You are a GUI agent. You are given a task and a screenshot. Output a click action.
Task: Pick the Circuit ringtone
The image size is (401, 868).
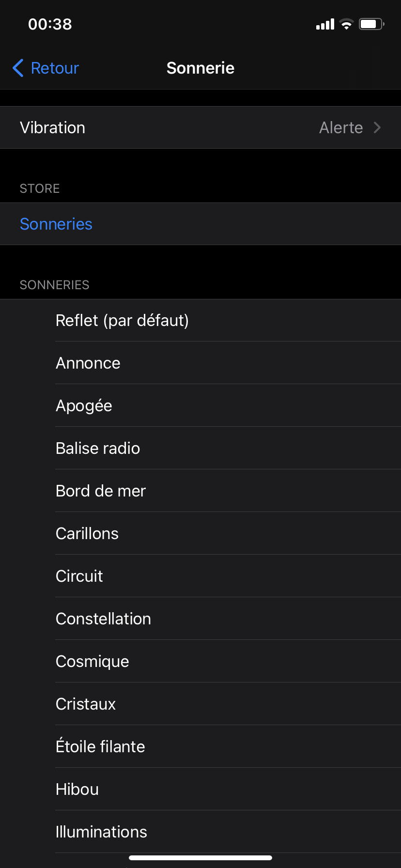[79, 576]
